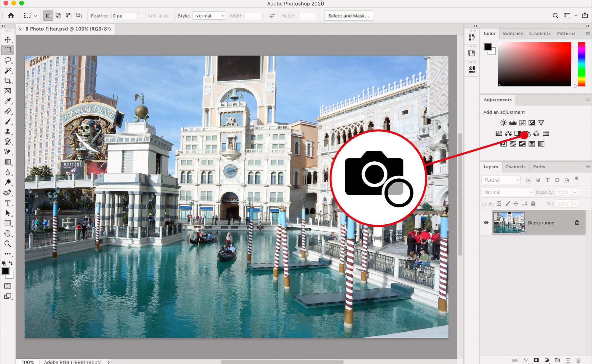Viewport: 592px width, 364px height.
Task: Open the Adjustments panel menu
Action: click(587, 100)
